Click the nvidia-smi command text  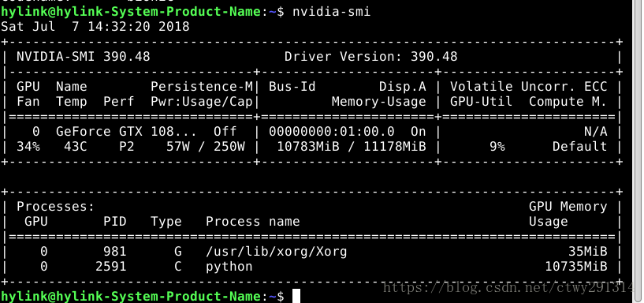coord(331,12)
